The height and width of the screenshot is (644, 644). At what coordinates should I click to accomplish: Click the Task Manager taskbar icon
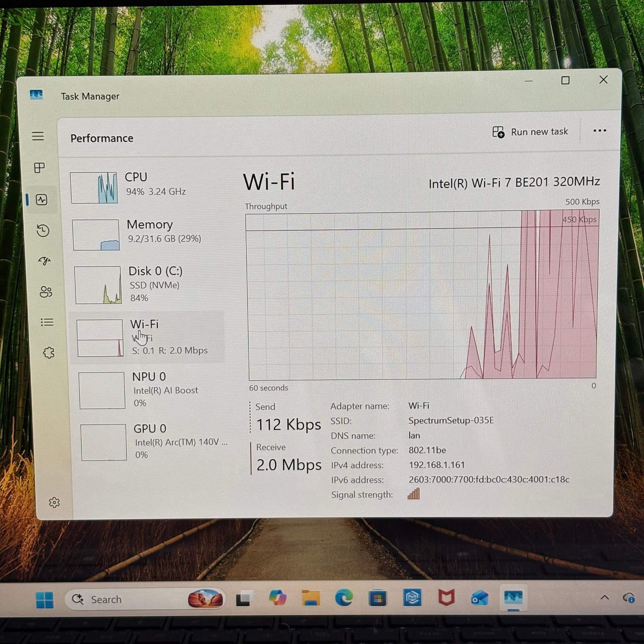pos(513,597)
